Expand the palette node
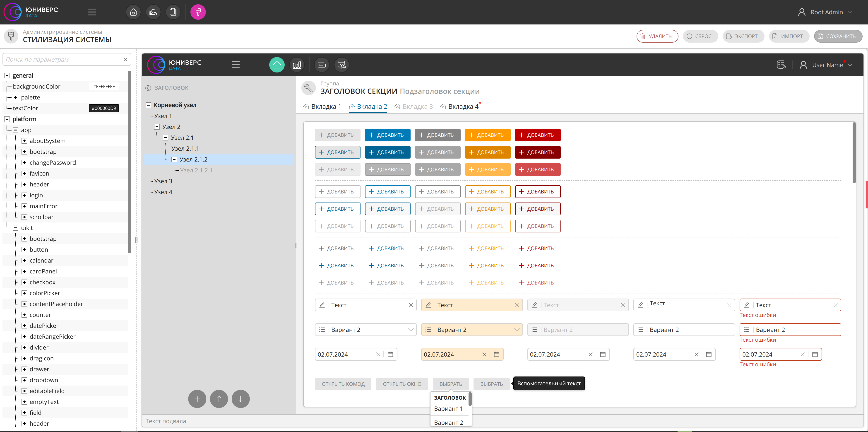 [15, 97]
